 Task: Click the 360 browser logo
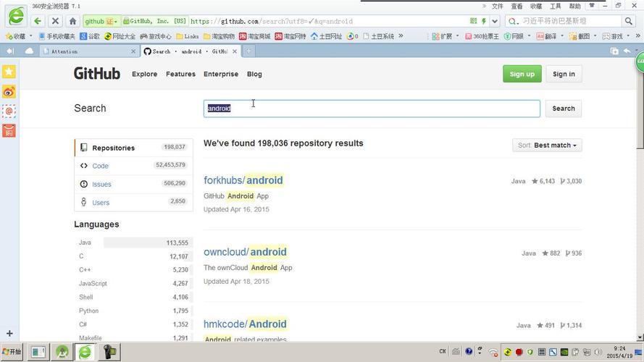pos(17,17)
